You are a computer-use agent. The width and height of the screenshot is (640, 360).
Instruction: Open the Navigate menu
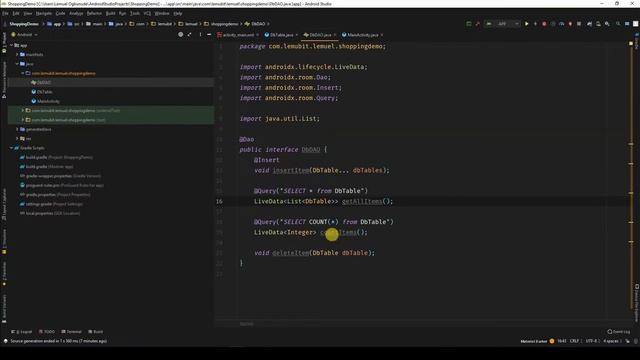[x=44, y=13]
